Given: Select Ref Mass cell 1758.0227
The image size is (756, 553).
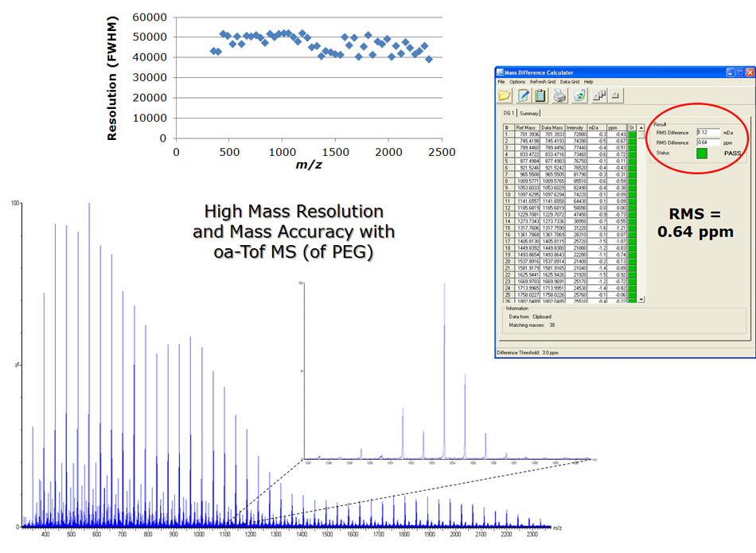Looking at the screenshot, I should [x=527, y=294].
